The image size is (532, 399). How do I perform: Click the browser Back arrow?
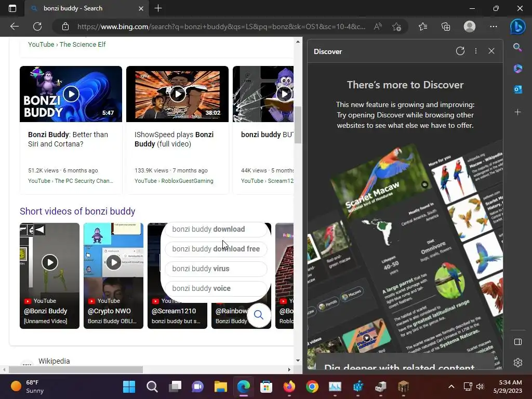click(x=14, y=26)
